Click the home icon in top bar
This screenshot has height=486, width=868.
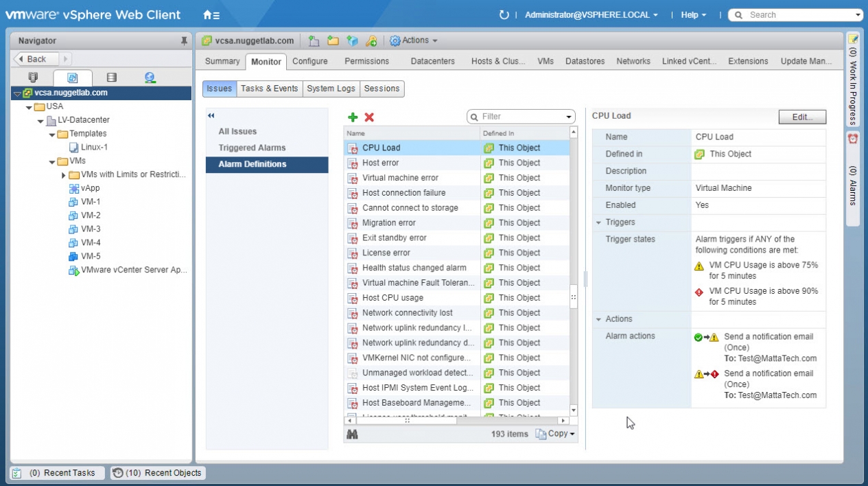tap(211, 14)
